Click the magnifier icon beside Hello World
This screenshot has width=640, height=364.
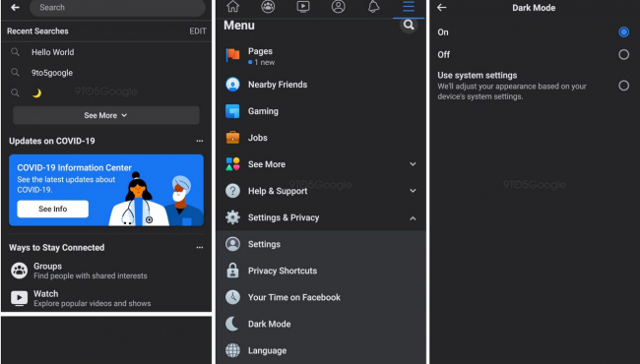[x=15, y=52]
